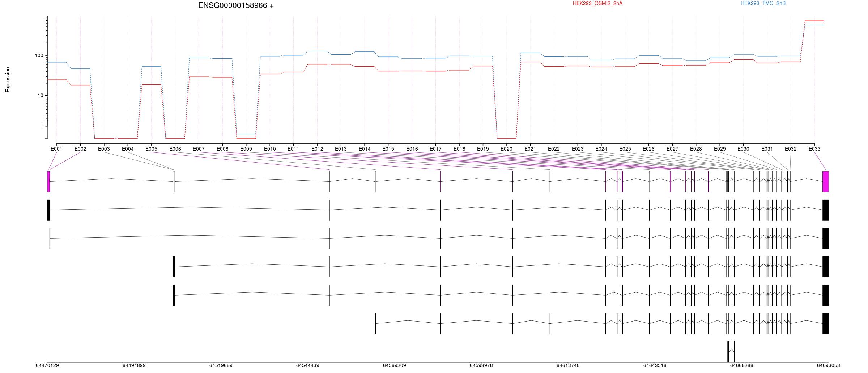868x373 pixels.
Task: Click the gene title ENSG00000158966 +
Action: point(236,5)
